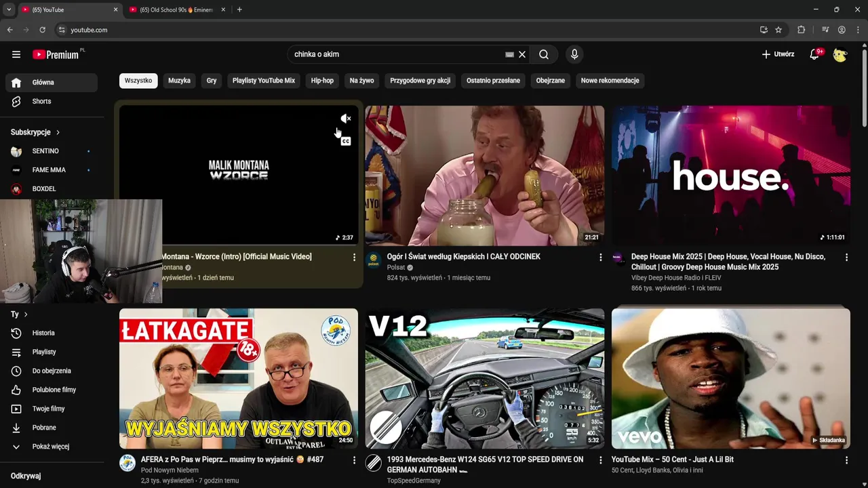868x488 pixels.
Task: Select the Przygodowe gry akcji chip
Action: 420,81
